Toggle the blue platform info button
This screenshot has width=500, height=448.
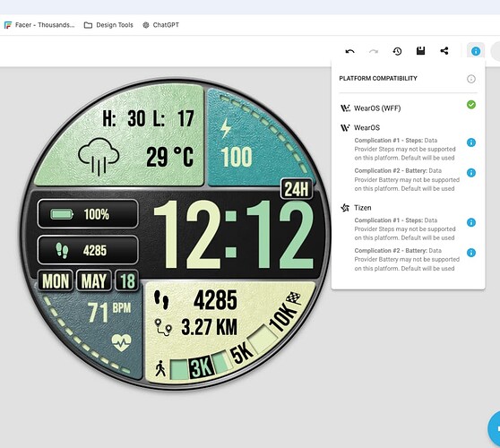point(476,51)
